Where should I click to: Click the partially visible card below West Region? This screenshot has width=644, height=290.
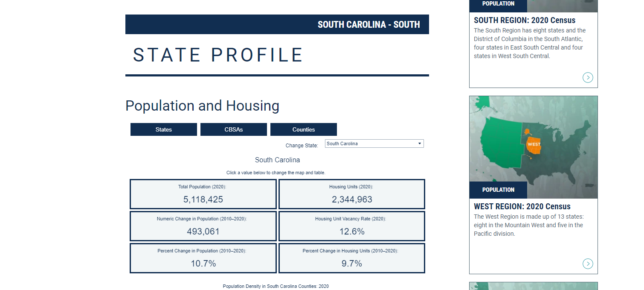[x=533, y=286]
